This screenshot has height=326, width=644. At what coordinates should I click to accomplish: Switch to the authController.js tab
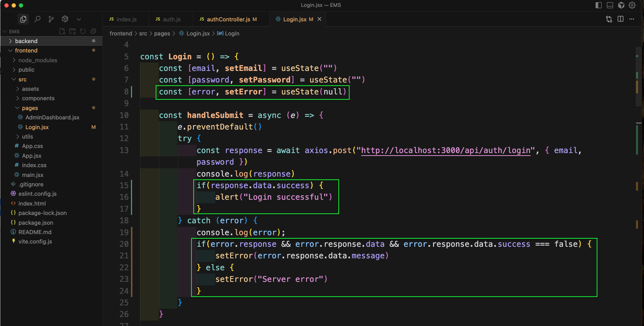[228, 19]
